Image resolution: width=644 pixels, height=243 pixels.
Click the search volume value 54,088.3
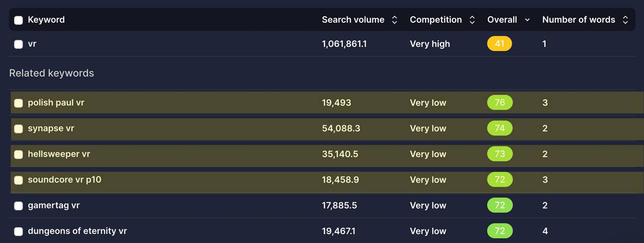[341, 128]
